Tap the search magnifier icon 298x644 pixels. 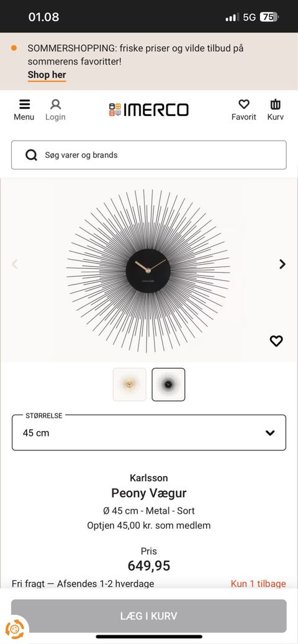point(31,155)
